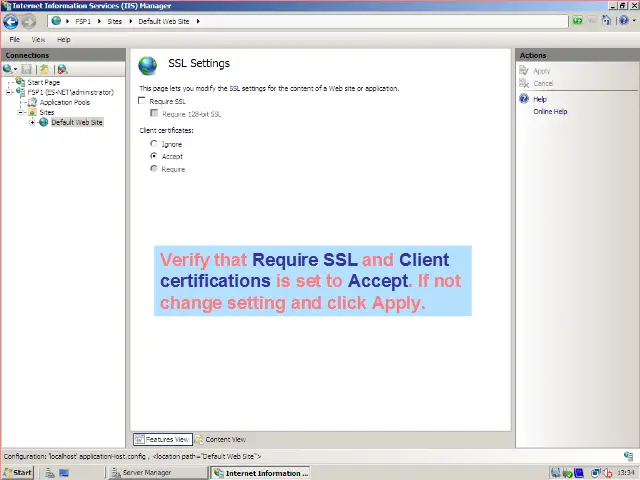640x480 pixels.
Task: Click the Delete Connection icon
Action: [62, 69]
